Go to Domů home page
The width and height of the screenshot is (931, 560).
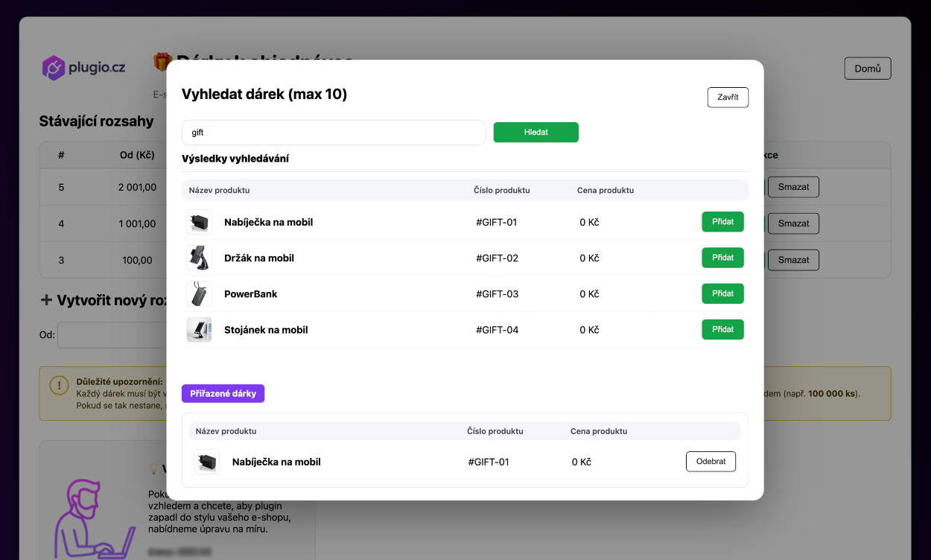pos(867,69)
